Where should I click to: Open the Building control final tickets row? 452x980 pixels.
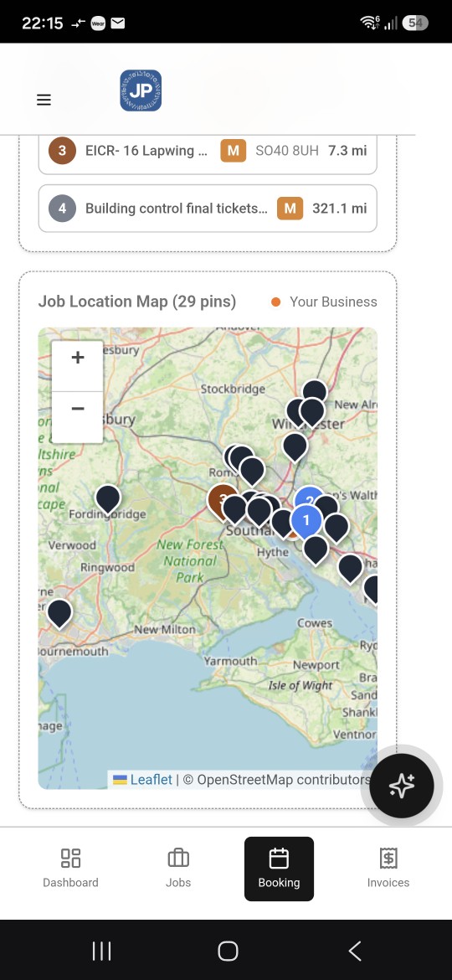[x=208, y=208]
